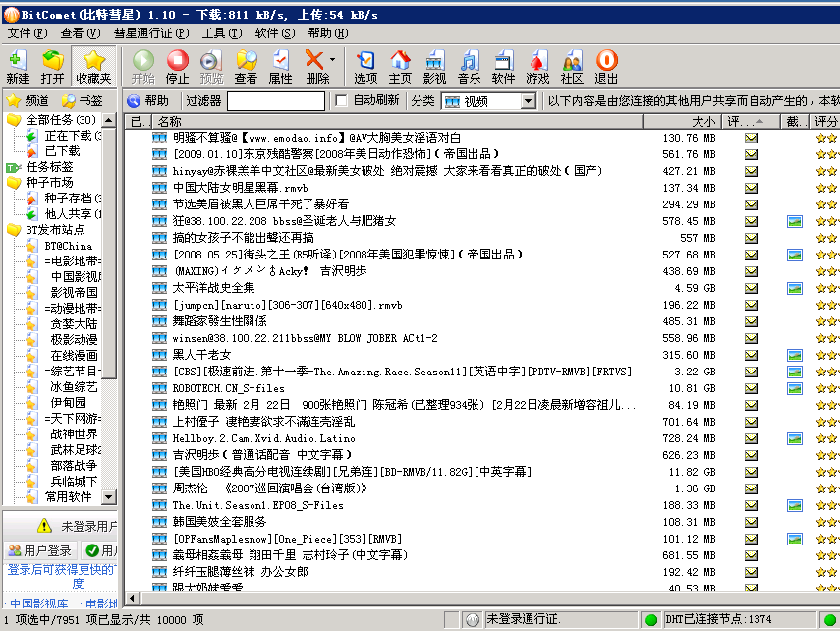Click the 预览 (Preview) toolbar icon
This screenshot has height=631, width=840.
211,67
